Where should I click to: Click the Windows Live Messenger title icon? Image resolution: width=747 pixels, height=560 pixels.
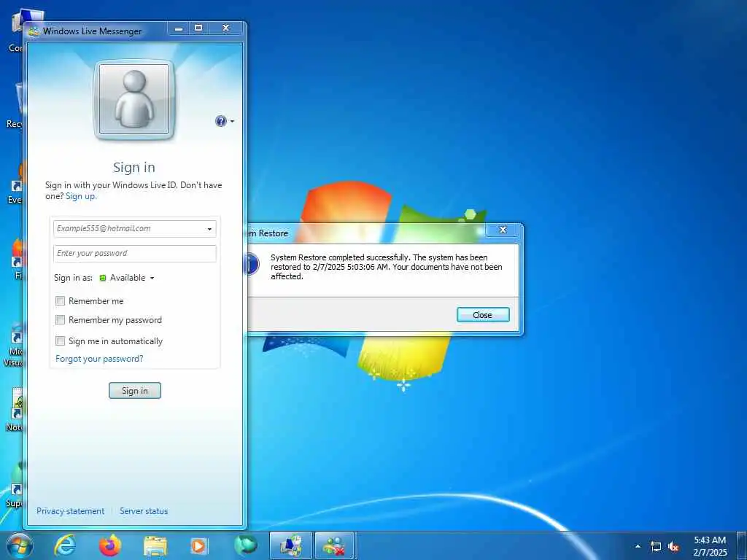[34, 31]
